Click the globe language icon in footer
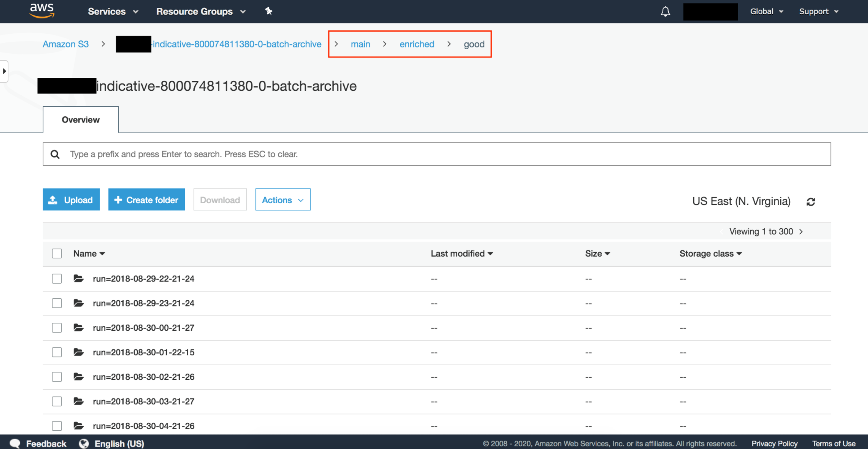Screen dimensions: 868x449 coord(84,444)
